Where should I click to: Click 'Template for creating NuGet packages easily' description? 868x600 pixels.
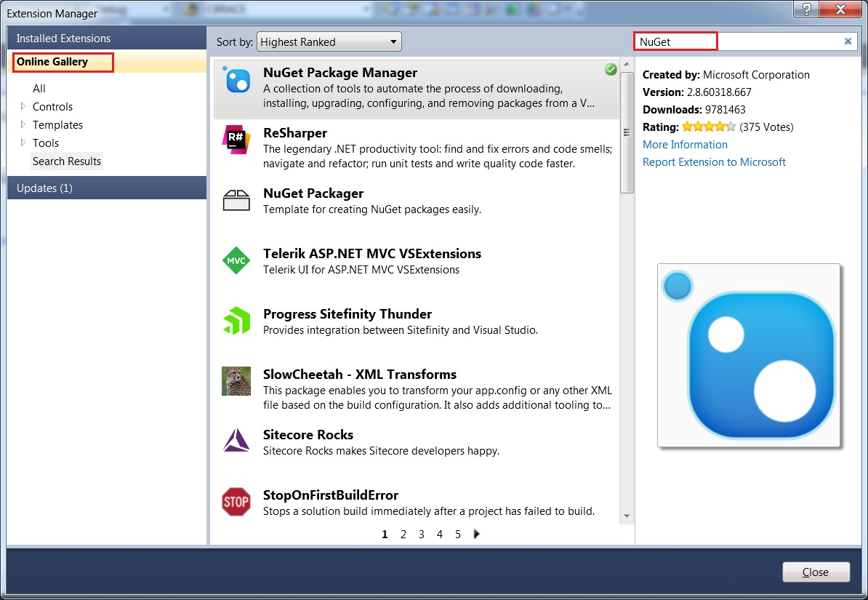coord(372,209)
